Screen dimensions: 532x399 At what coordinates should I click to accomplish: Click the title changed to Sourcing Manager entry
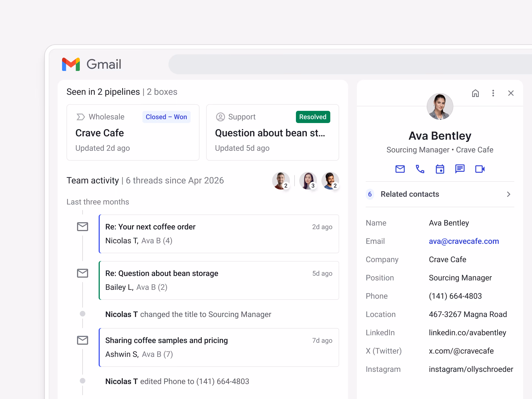(188, 314)
